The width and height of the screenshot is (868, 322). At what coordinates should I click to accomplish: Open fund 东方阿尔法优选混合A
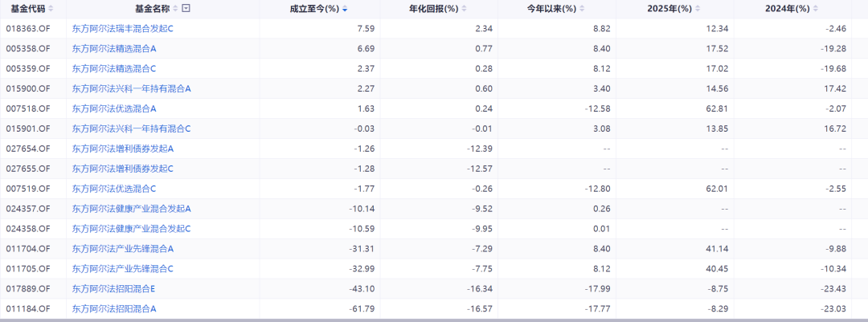point(114,108)
